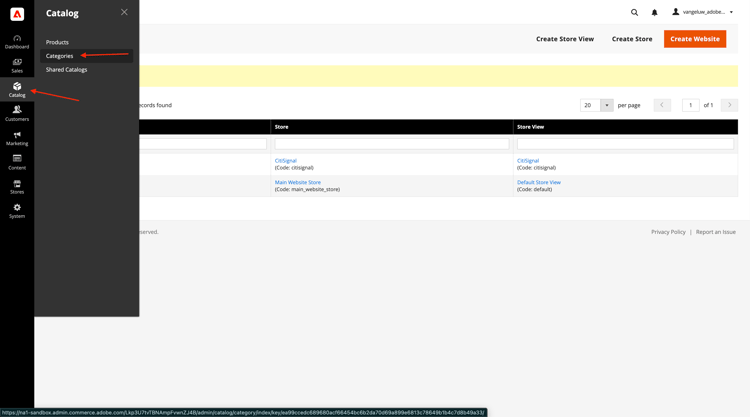Open the Customers sidebar menu
Image resolution: width=750 pixels, height=417 pixels.
[17, 114]
